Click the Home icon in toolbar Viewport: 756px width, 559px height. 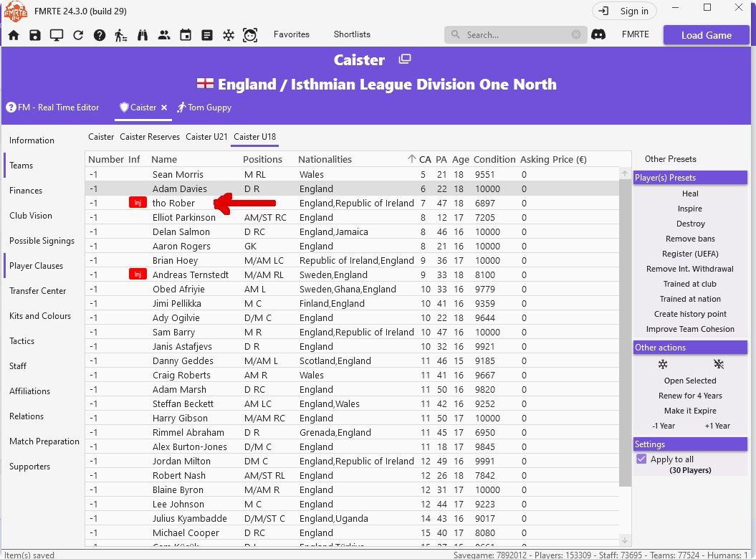click(14, 35)
